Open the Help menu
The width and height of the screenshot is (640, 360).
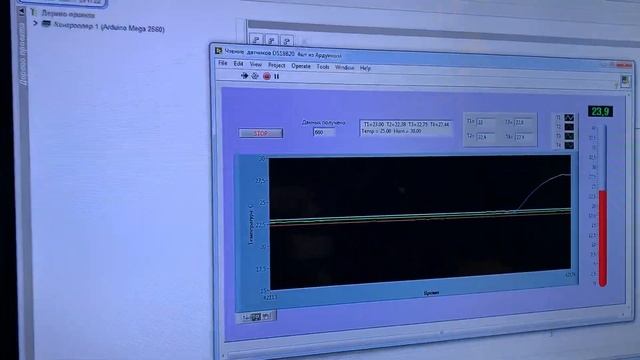[x=365, y=68]
